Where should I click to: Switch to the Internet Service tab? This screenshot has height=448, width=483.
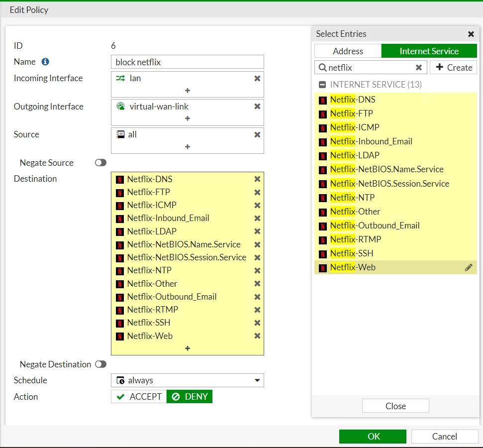coord(429,51)
